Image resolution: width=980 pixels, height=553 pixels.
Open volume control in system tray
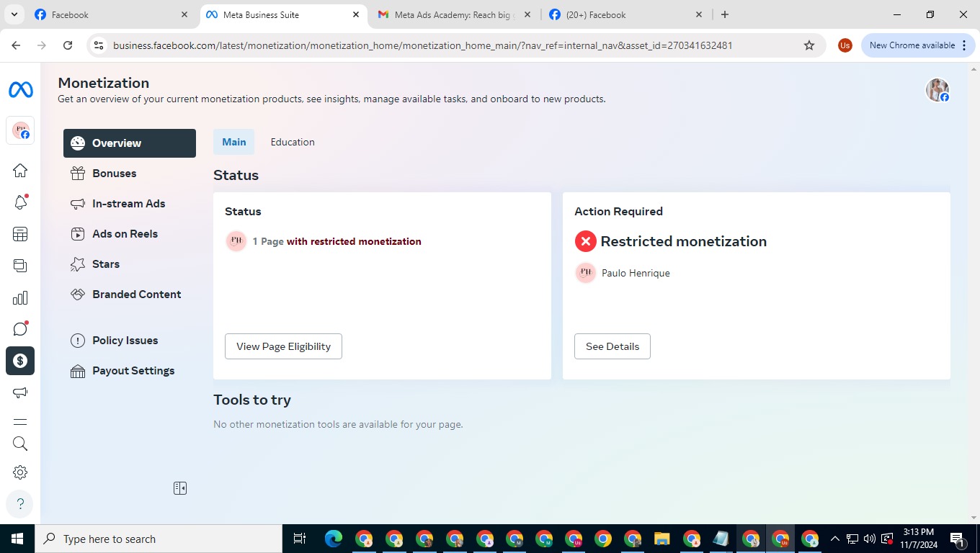[870, 539]
